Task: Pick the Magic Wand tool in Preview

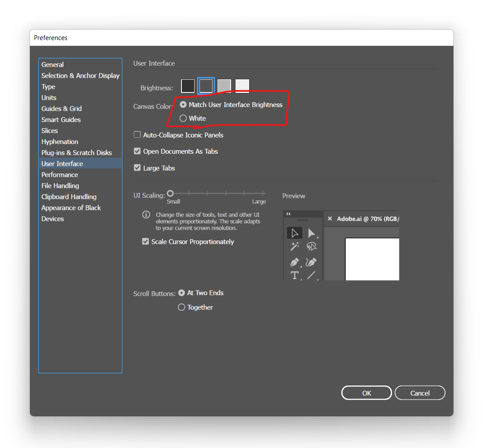Action: (295, 246)
